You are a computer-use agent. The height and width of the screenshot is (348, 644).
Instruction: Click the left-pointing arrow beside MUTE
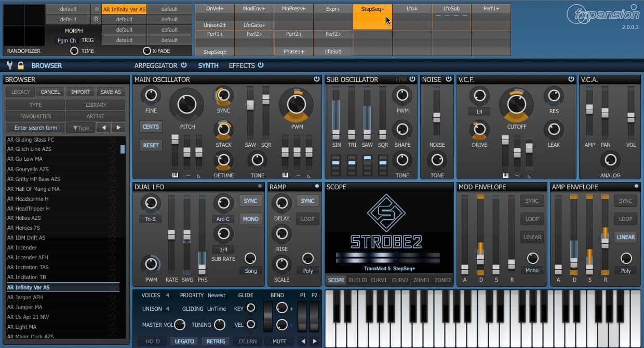pyautogui.click(x=303, y=341)
